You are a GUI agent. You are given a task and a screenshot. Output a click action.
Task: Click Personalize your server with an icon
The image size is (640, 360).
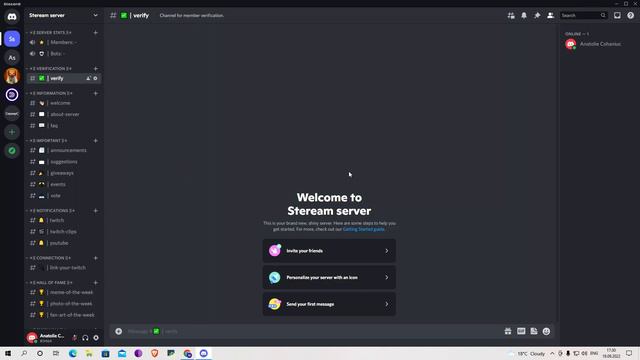(x=329, y=278)
